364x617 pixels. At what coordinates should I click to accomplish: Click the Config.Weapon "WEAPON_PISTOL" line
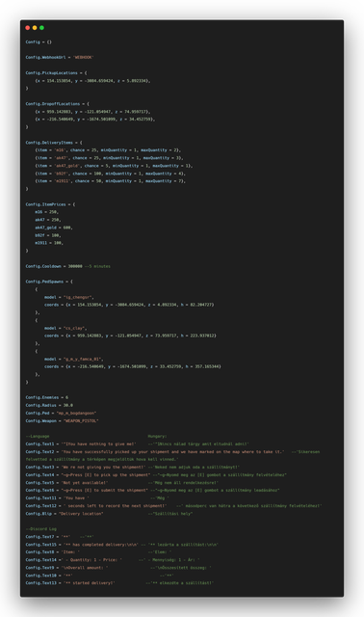click(62, 421)
